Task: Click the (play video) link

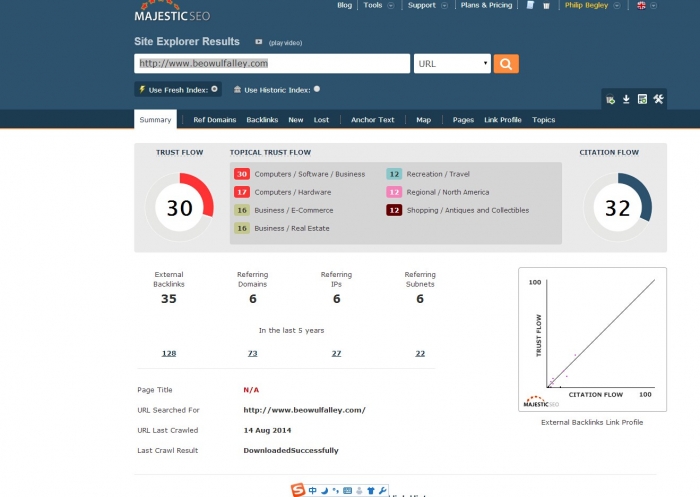Action: (x=285, y=43)
